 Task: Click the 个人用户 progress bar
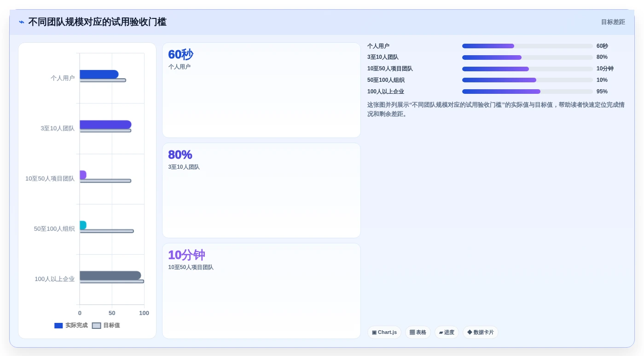click(x=528, y=46)
